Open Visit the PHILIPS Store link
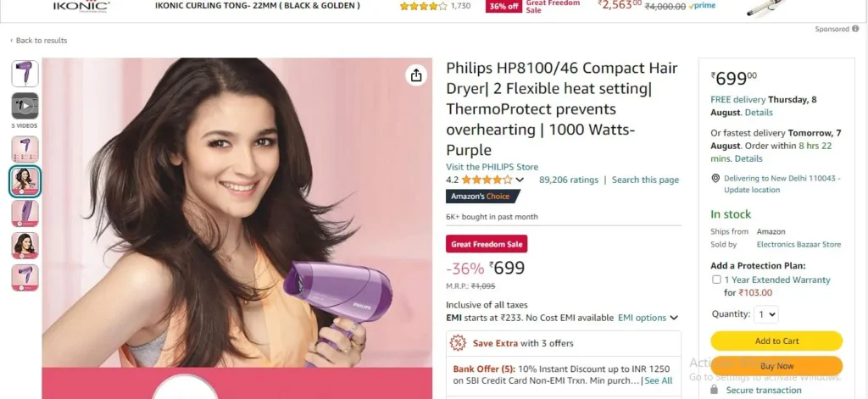Image resolution: width=868 pixels, height=399 pixels. coord(492,167)
